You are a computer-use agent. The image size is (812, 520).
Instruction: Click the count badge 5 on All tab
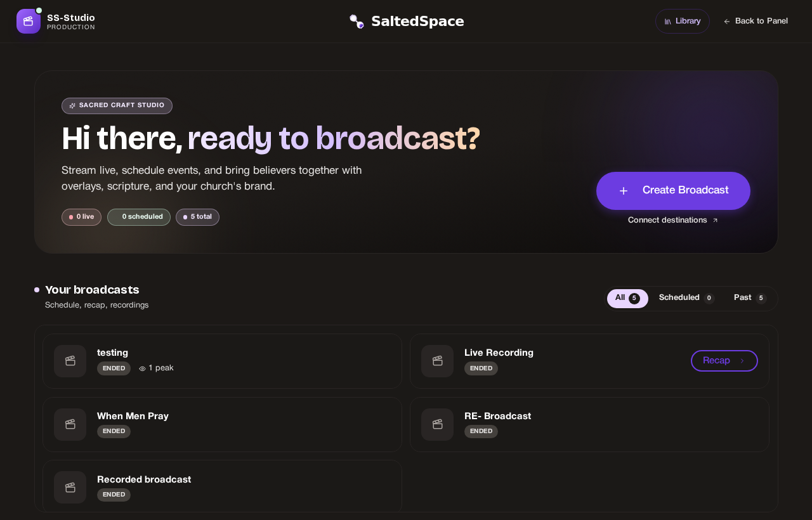click(x=634, y=299)
